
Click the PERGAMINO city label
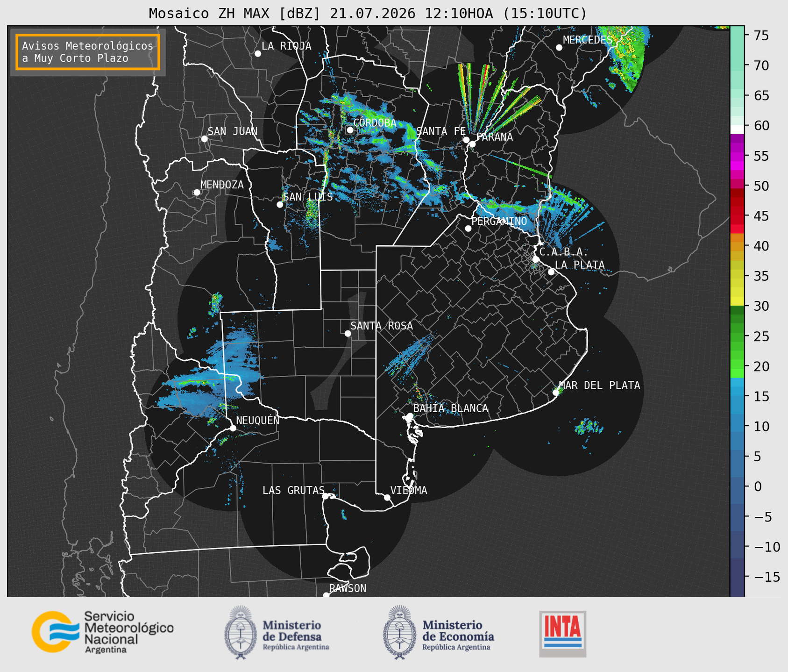coord(499,221)
